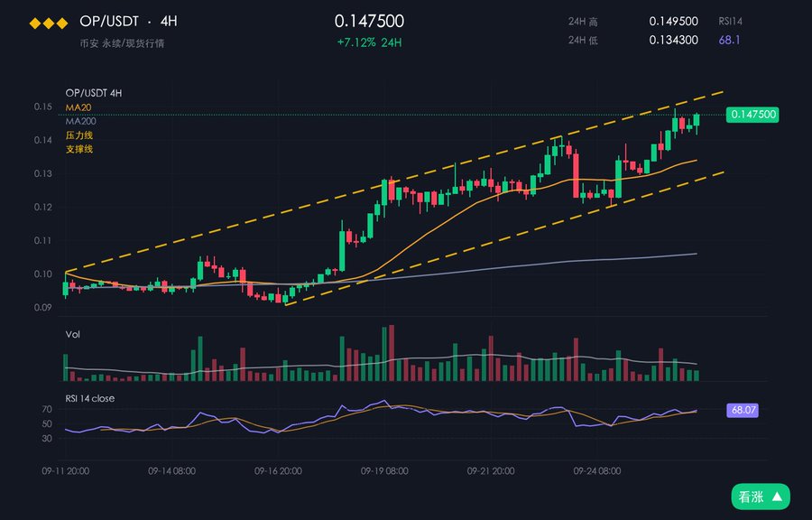Image resolution: width=812 pixels, height=520 pixels.
Task: Click the 币安 永续/现货行情 subtitle
Action: (x=122, y=43)
